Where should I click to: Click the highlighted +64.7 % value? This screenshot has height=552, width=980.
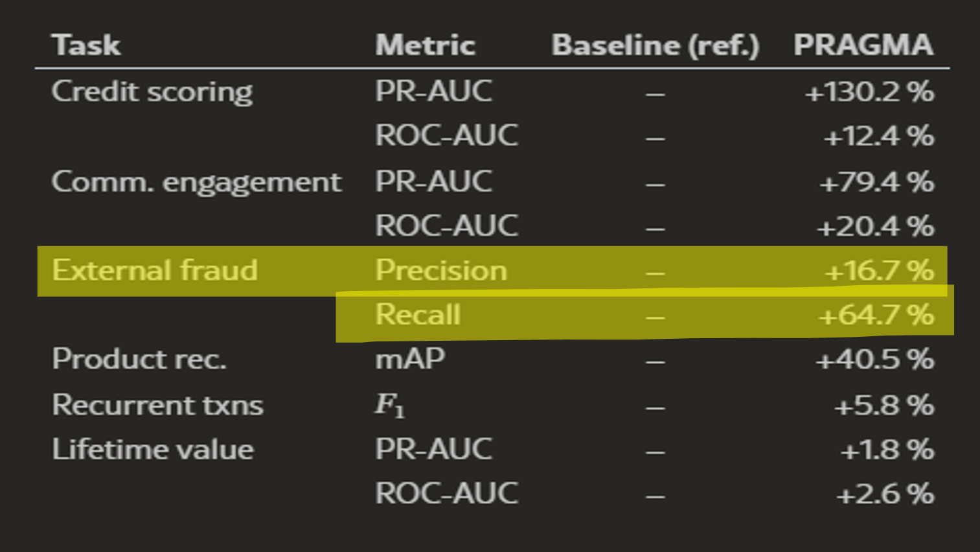(x=876, y=316)
